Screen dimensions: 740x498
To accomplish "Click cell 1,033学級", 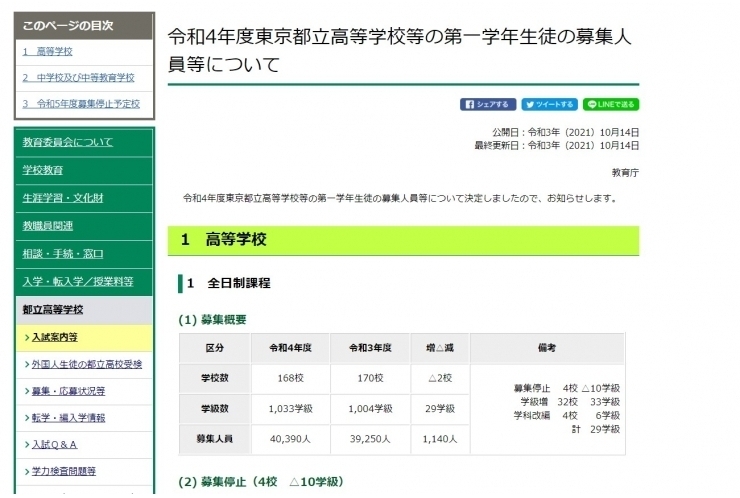I will tap(290, 409).
